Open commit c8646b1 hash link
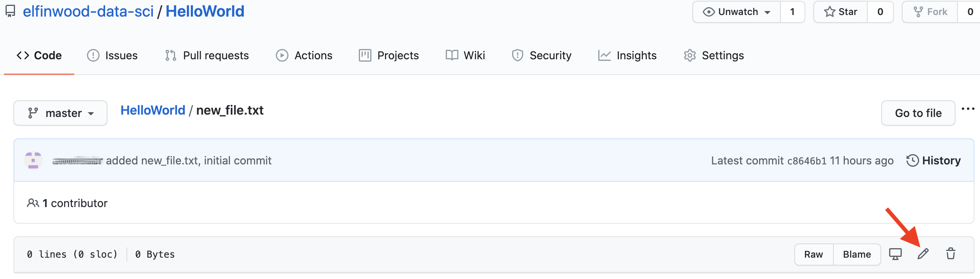The image size is (980, 279). (x=807, y=161)
